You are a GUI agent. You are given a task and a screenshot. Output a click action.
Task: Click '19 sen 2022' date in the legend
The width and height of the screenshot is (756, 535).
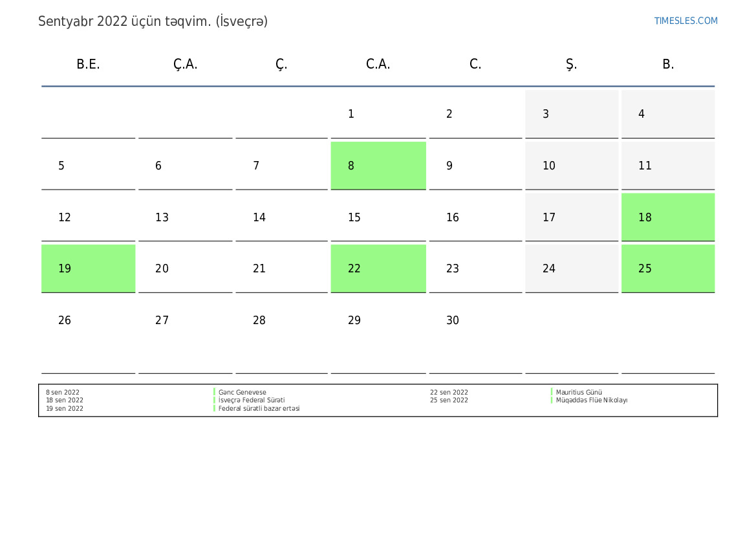coord(65,409)
